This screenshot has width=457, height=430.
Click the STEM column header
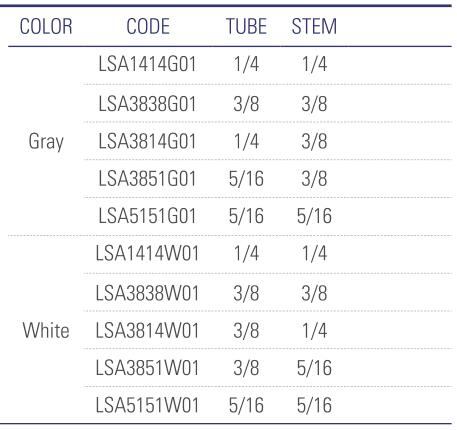coord(314,26)
